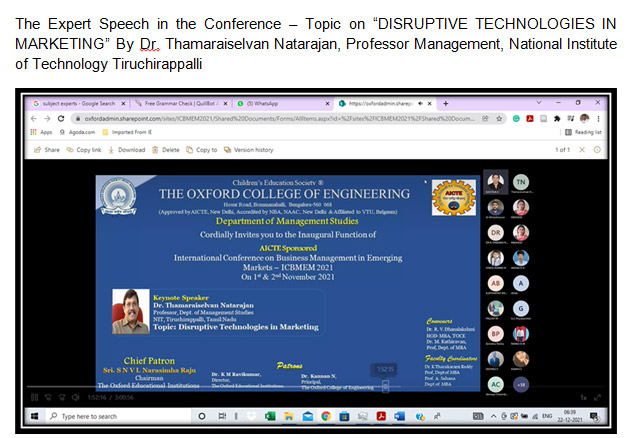Open Excel from the taskbar

(270, 416)
